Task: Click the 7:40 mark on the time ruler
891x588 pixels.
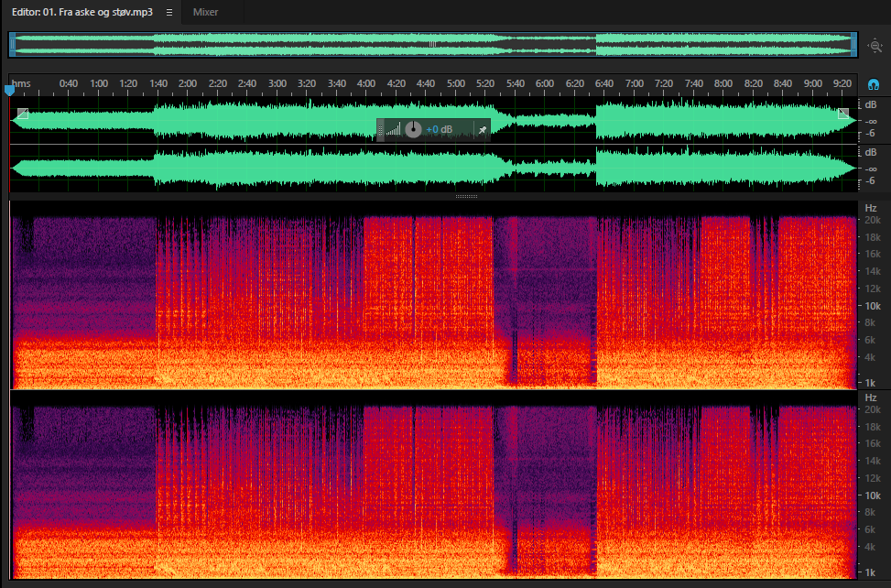Action: click(x=693, y=83)
